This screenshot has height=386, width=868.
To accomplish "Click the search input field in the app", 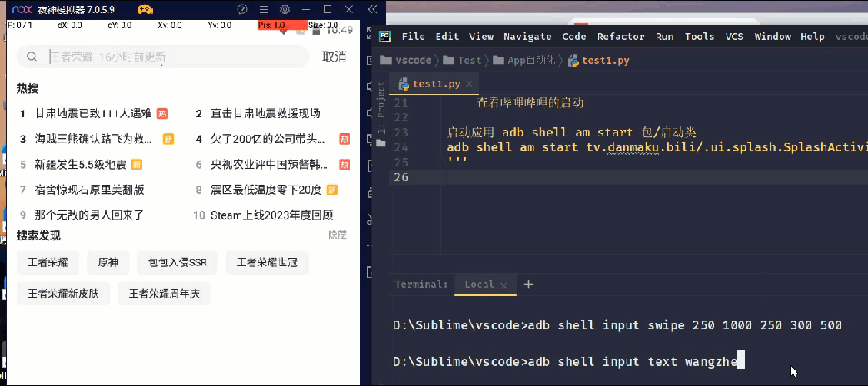I will [x=163, y=57].
